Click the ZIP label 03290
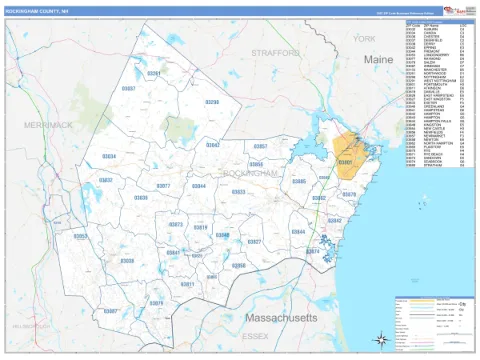The width and height of the screenshot is (480, 360). point(212,102)
